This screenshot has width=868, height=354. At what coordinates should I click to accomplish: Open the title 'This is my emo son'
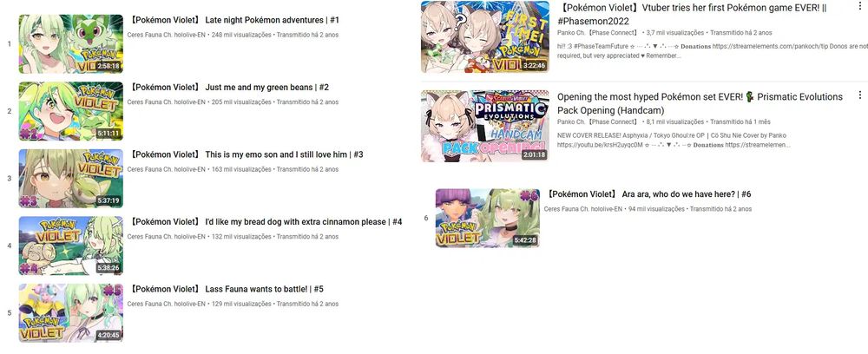pyautogui.click(x=247, y=154)
